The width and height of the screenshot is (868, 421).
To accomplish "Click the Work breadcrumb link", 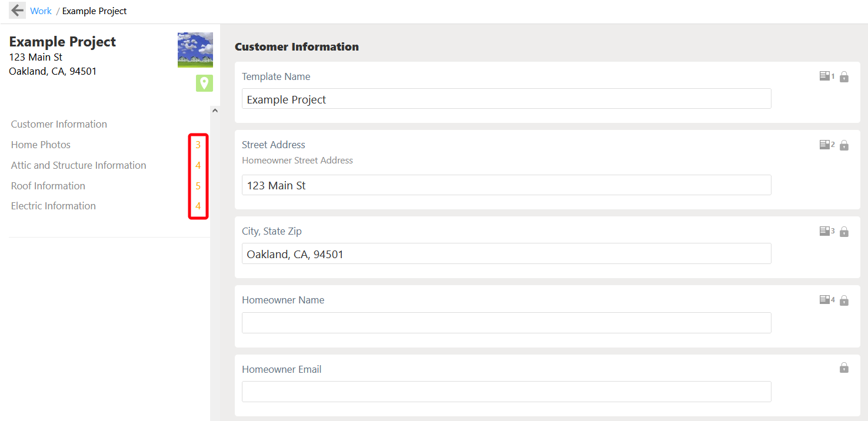I will tap(41, 11).
